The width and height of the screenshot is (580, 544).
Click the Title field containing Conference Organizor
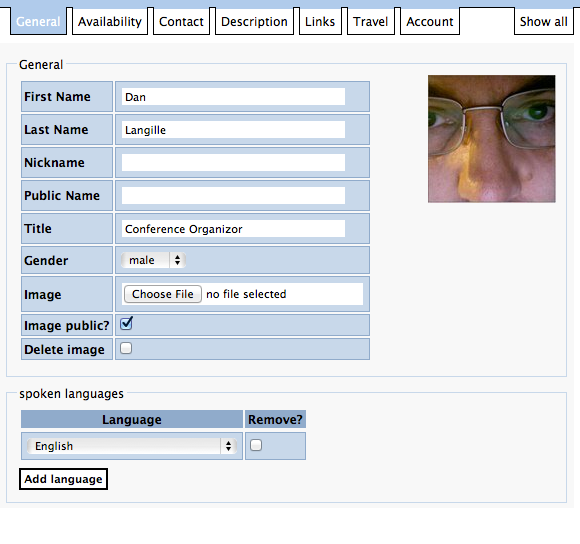[233, 229]
